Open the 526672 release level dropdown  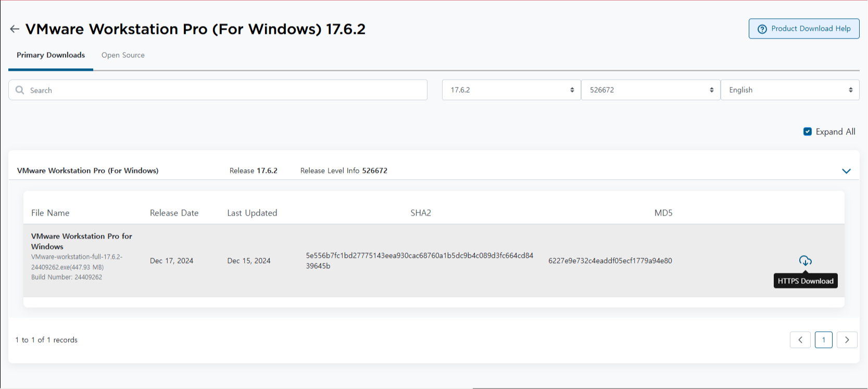(651, 90)
